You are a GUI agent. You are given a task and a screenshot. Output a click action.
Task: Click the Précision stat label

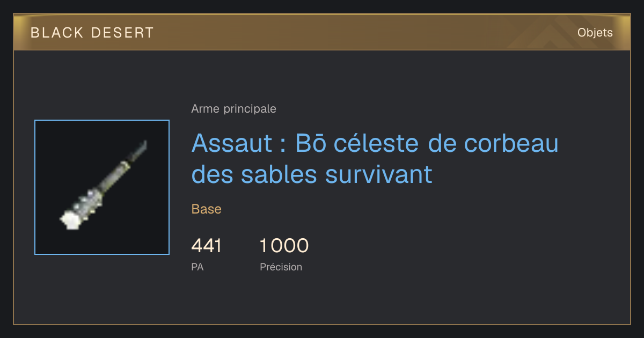tap(281, 267)
